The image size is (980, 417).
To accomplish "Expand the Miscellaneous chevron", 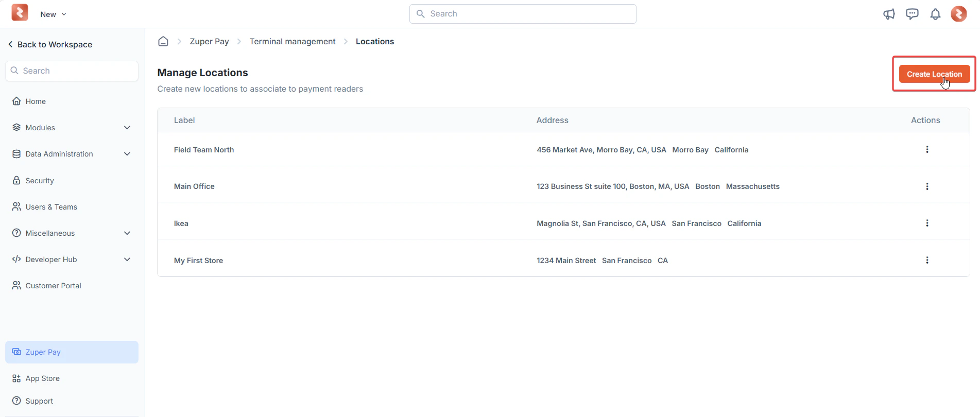I will [127, 233].
